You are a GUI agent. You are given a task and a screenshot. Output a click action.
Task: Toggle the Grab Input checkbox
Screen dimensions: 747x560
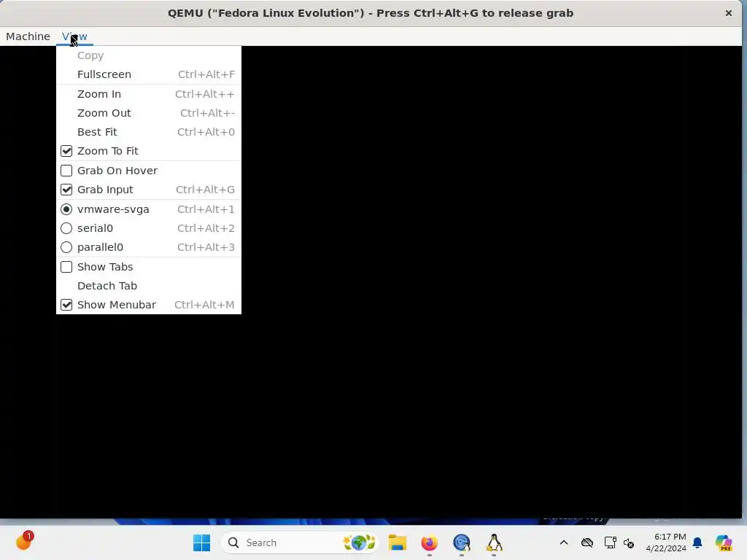pos(66,190)
